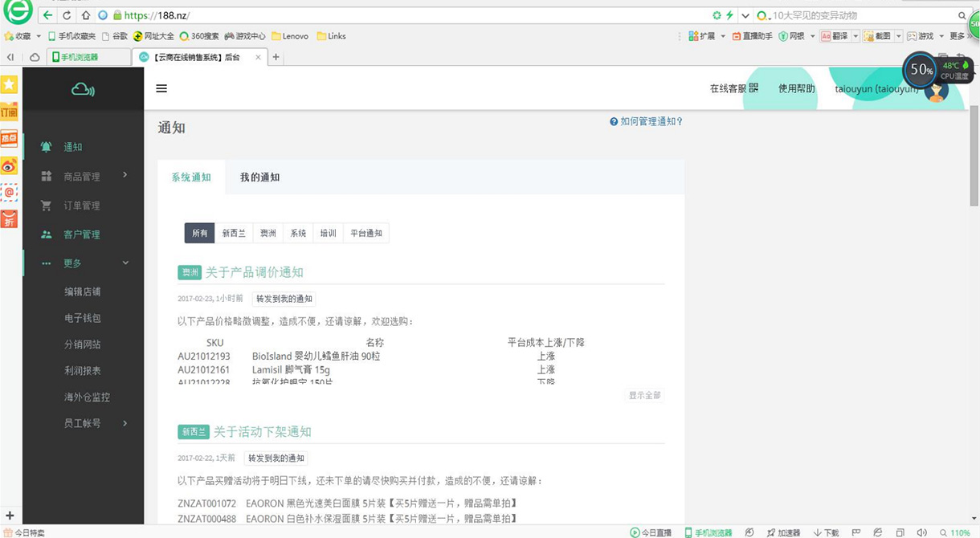This screenshot has width=980, height=538.
Task: Close the 云商在线销售系统 browser tab
Action: coord(258,57)
